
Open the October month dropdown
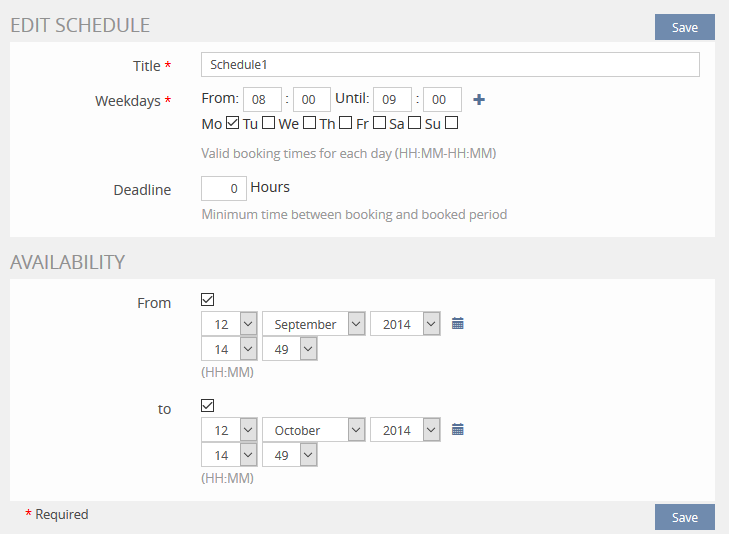(314, 430)
